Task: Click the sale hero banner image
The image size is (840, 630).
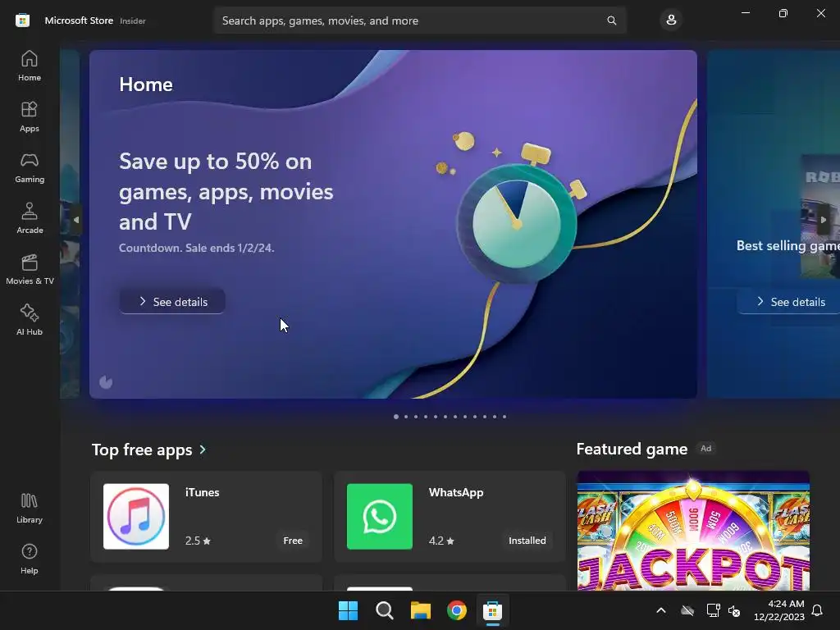Action: [x=393, y=224]
